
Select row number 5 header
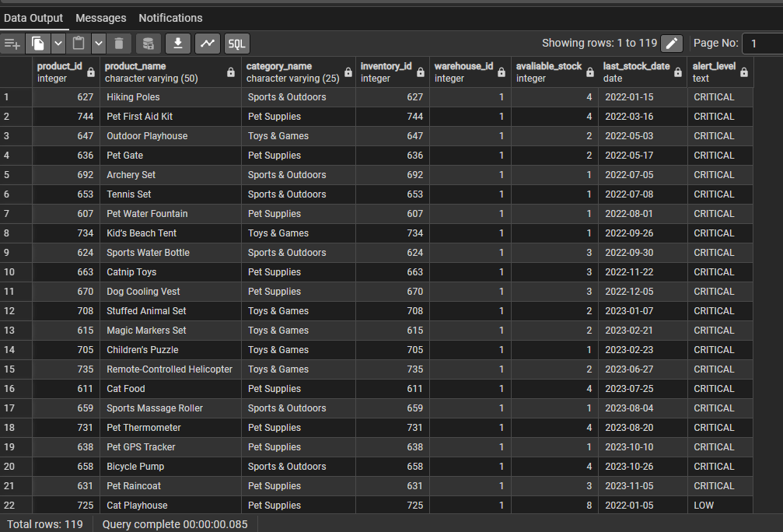coord(16,175)
